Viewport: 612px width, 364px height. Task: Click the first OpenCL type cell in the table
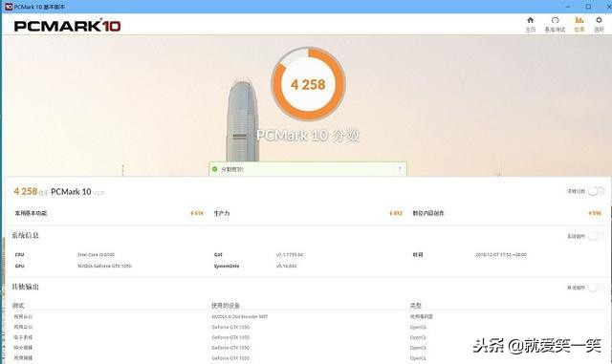point(418,328)
